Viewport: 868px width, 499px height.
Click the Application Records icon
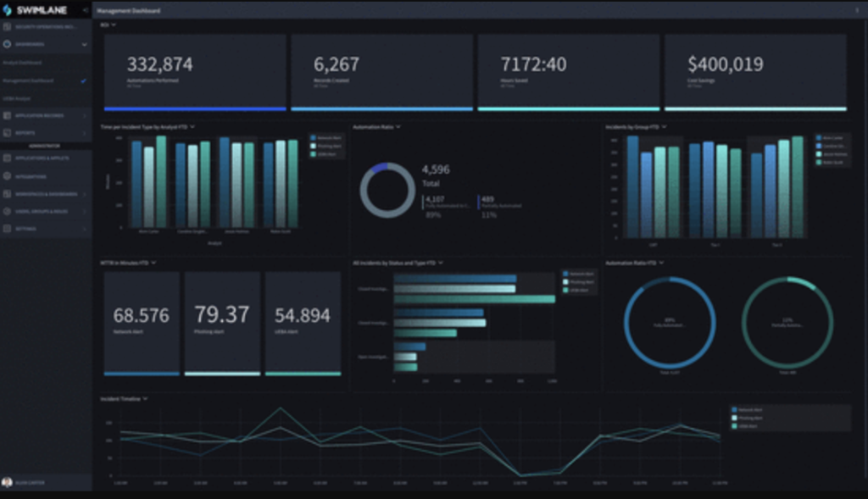7,115
